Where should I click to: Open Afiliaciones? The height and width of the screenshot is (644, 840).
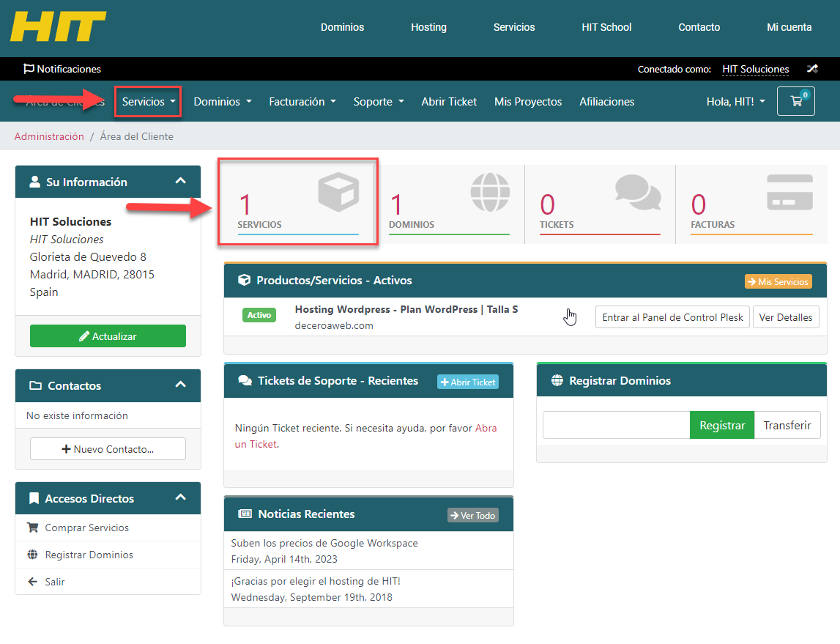606,101
